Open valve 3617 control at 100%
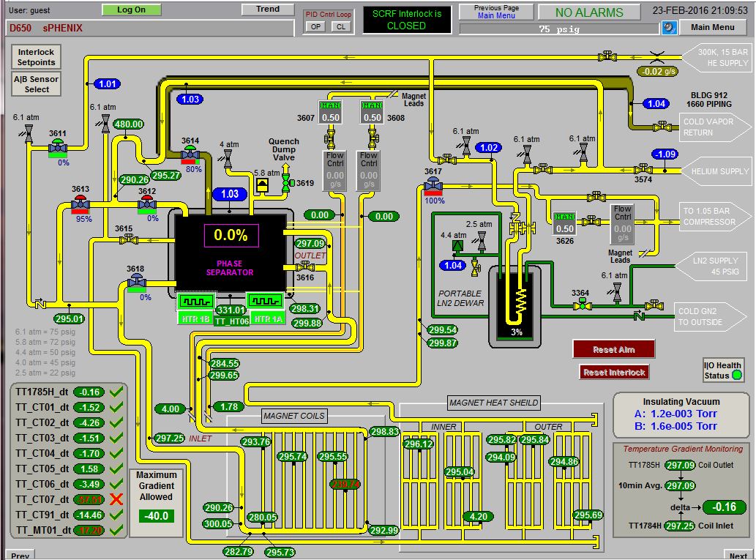 pyautogui.click(x=433, y=185)
